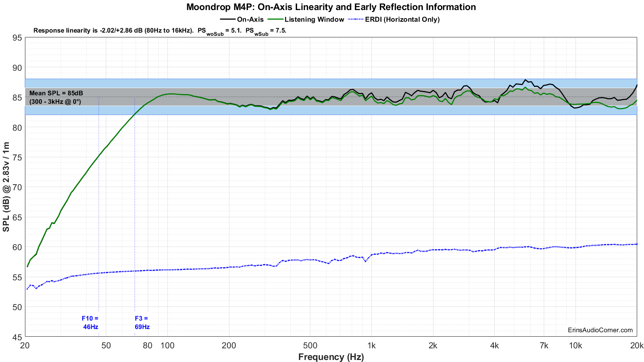This screenshot has width=644, height=362.
Task: Click the ErinsAudioCorner.com credit text
Action: (x=600, y=330)
